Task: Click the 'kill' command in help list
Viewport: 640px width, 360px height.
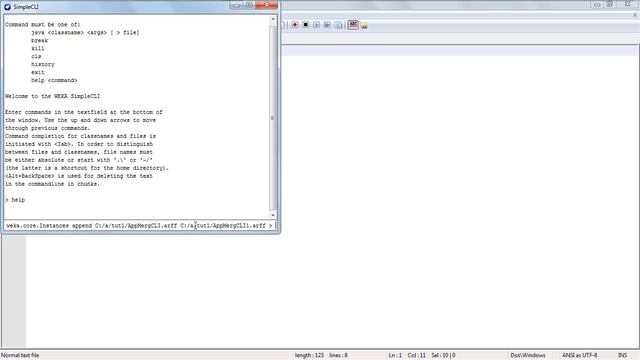Action: click(x=38, y=49)
